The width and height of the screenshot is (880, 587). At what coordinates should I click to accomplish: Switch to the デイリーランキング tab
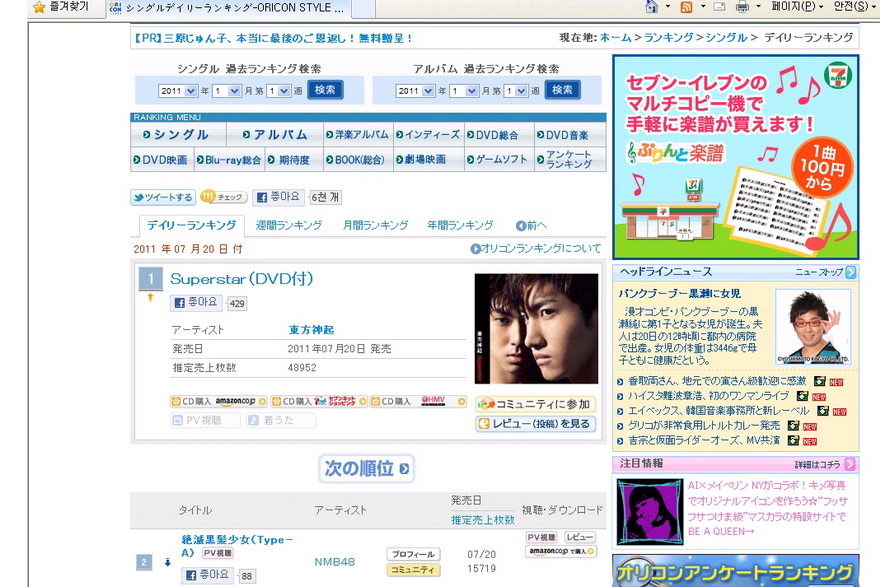191,226
